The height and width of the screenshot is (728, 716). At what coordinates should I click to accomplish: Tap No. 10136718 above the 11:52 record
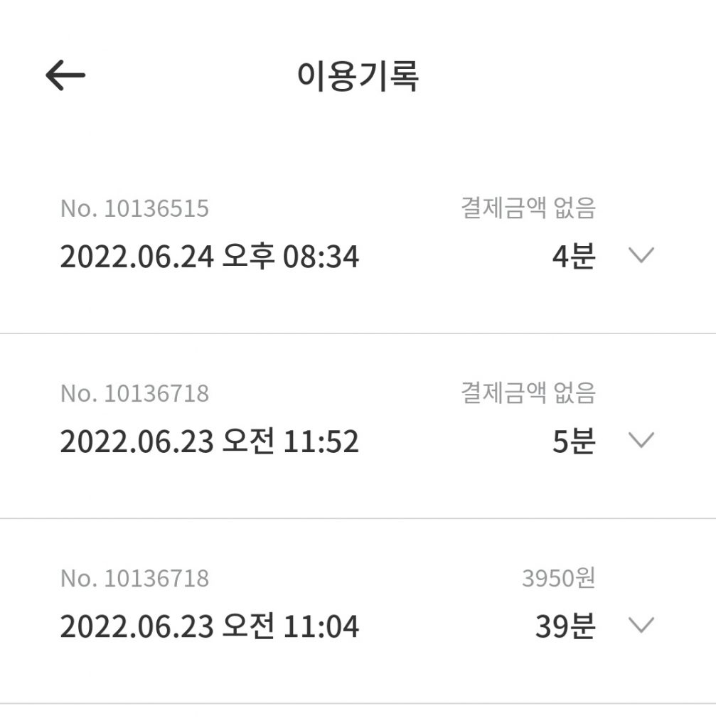pos(134,394)
